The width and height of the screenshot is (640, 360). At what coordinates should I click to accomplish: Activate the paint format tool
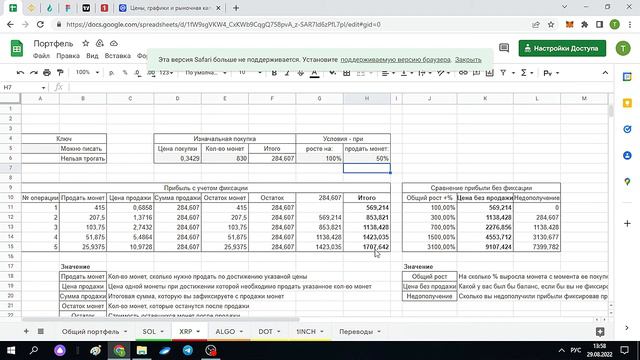pos(60,73)
